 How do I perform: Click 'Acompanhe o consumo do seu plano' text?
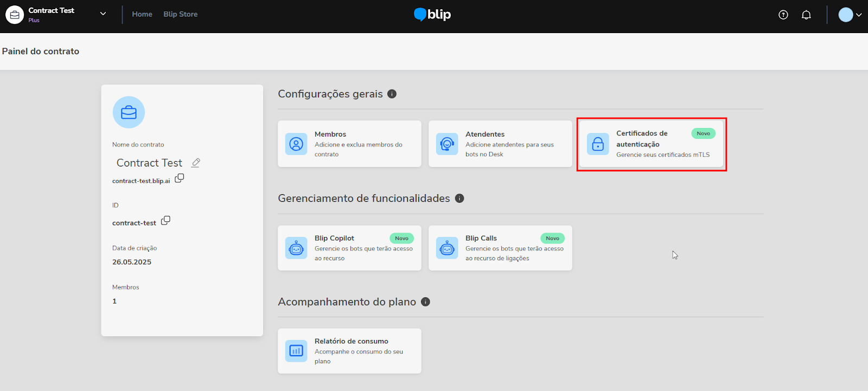[359, 356]
